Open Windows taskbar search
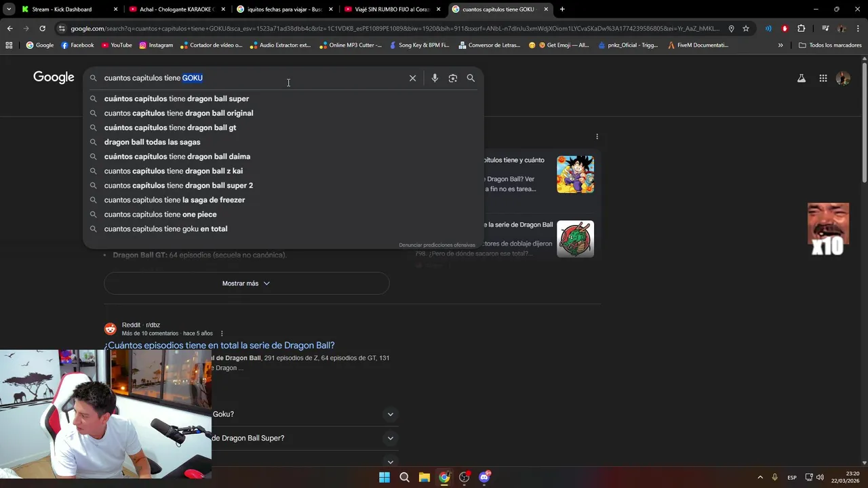 (x=404, y=477)
